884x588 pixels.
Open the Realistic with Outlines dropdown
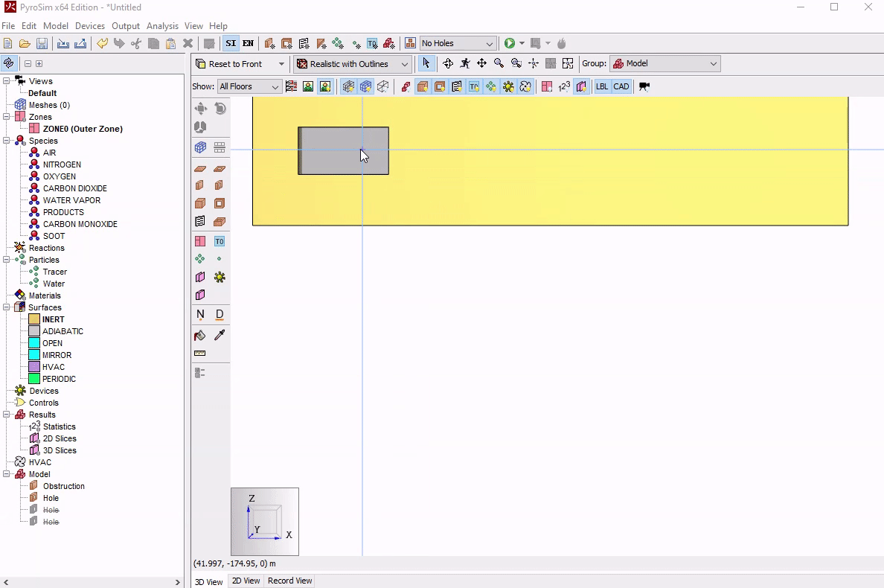[353, 64]
